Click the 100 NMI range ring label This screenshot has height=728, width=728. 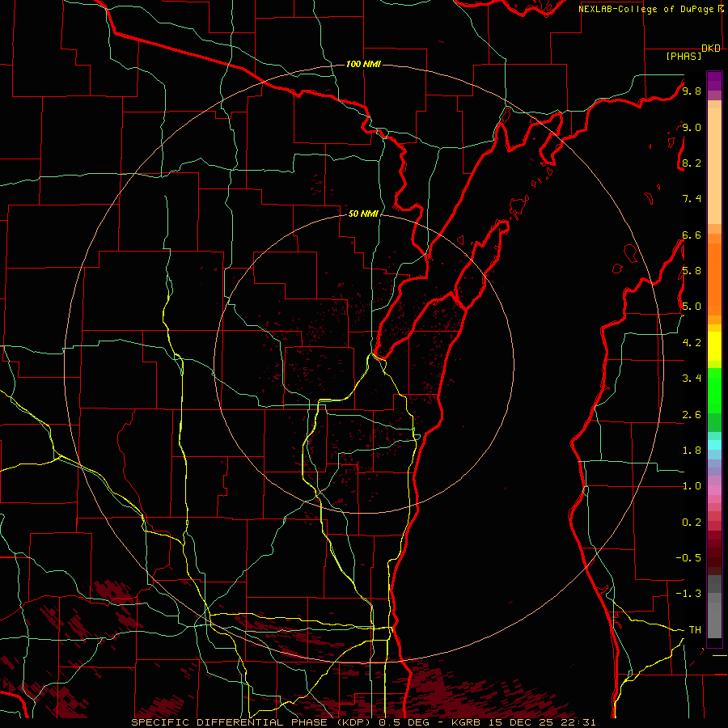click(363, 64)
